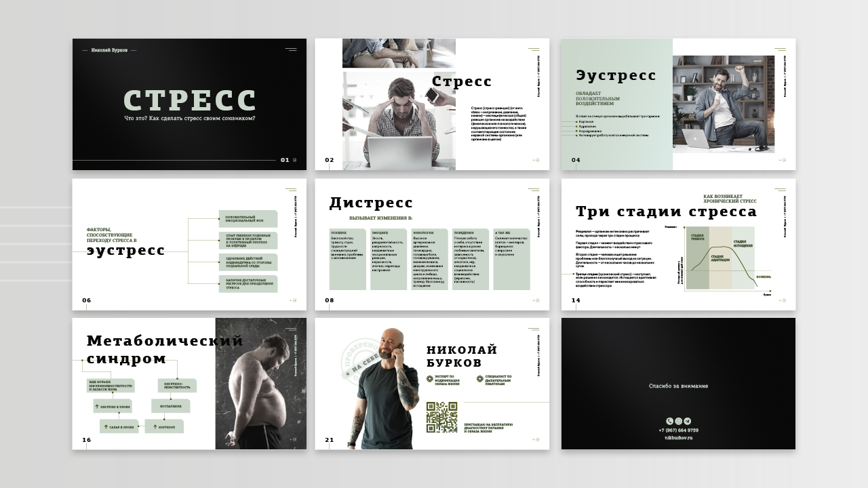
Task: Open the СТРЕСС title slide thumbnail
Action: coord(189,104)
